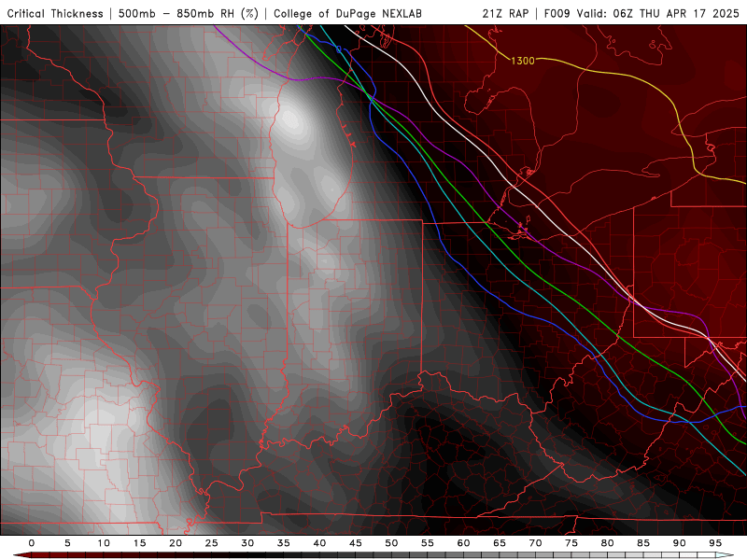Click the colorbar value '50'

(391, 543)
